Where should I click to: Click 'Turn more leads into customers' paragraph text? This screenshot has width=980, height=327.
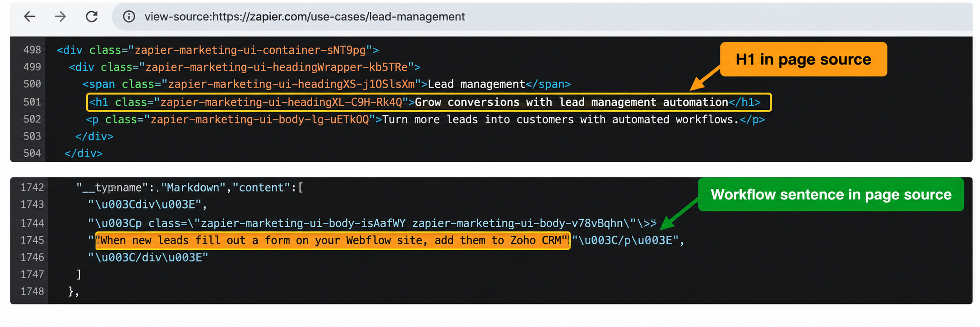tap(560, 119)
